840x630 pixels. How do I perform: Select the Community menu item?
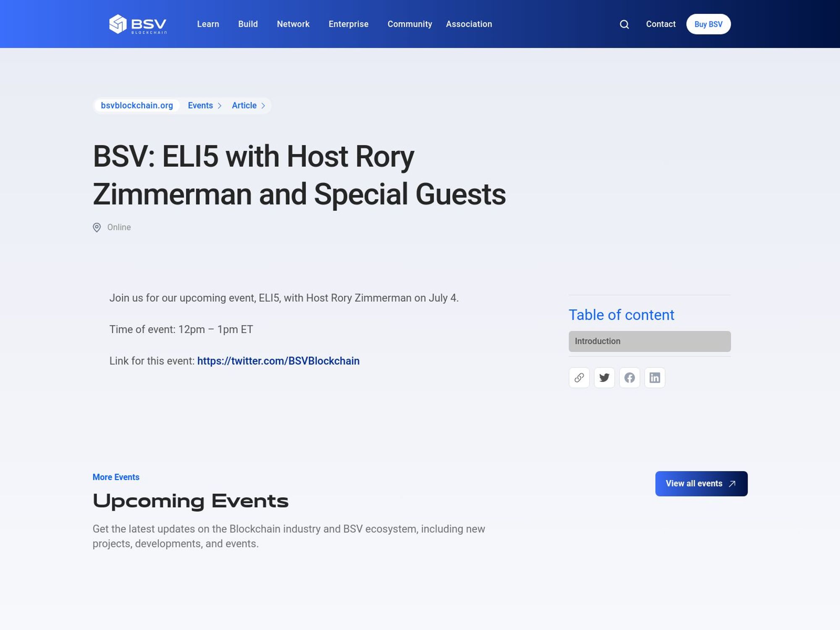409,24
